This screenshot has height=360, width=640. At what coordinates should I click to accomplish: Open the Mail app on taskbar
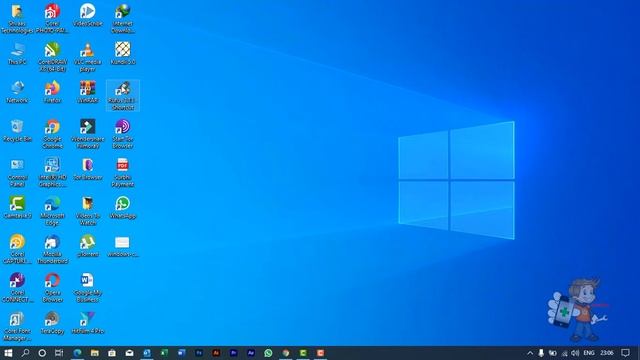tap(129, 353)
